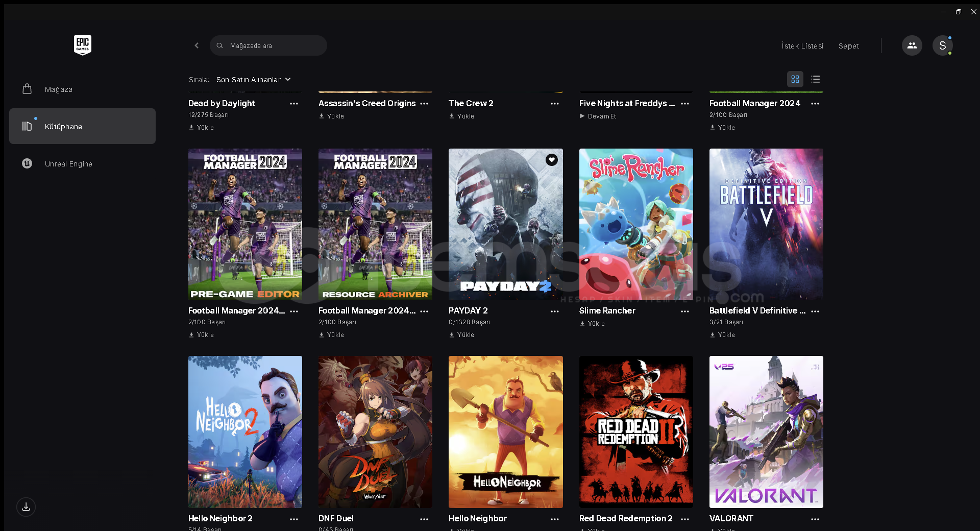
Task: Open the DNF Duel cover art
Action: pyautogui.click(x=375, y=432)
